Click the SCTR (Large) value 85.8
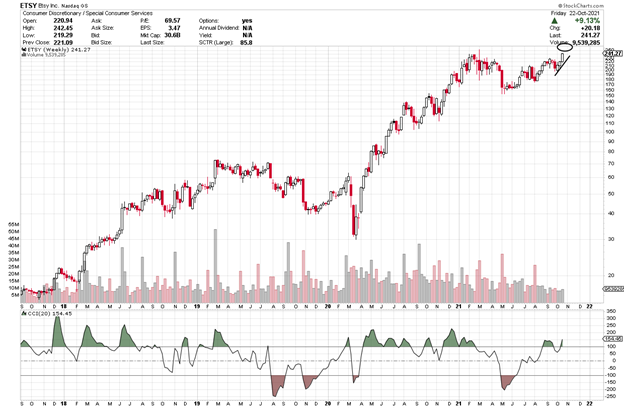This screenshot has height=408, width=624. click(246, 42)
